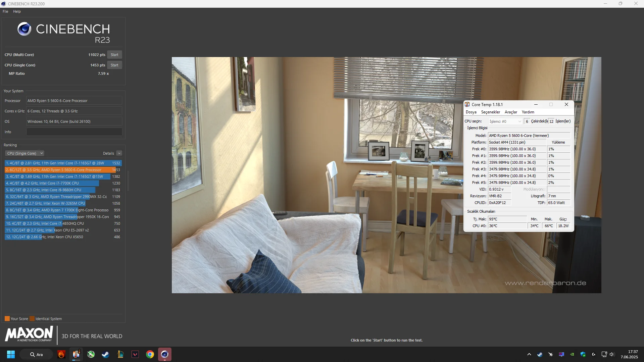Launch League of Legends from taskbar
644x362 pixels.
coord(120,354)
